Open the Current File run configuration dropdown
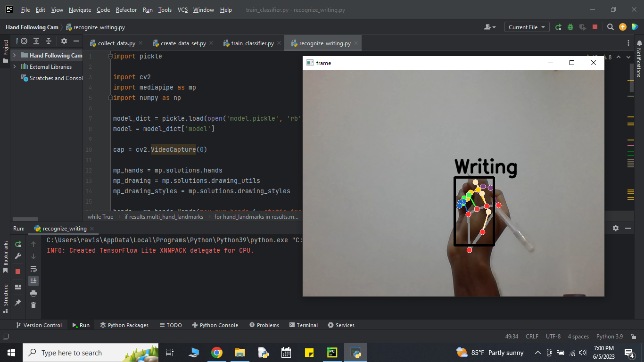This screenshot has height=362, width=644. [527, 27]
